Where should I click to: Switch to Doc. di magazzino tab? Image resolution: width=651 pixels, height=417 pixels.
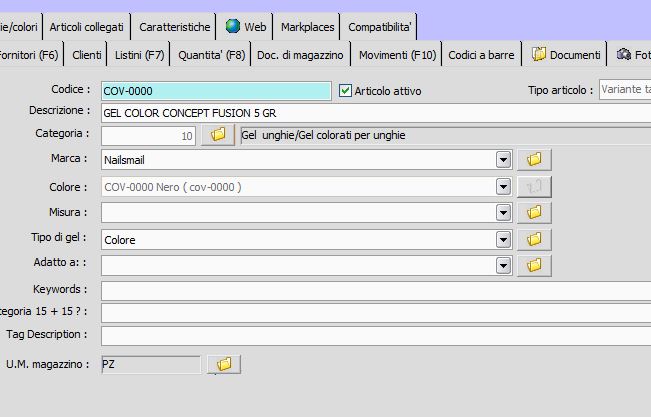[300, 55]
